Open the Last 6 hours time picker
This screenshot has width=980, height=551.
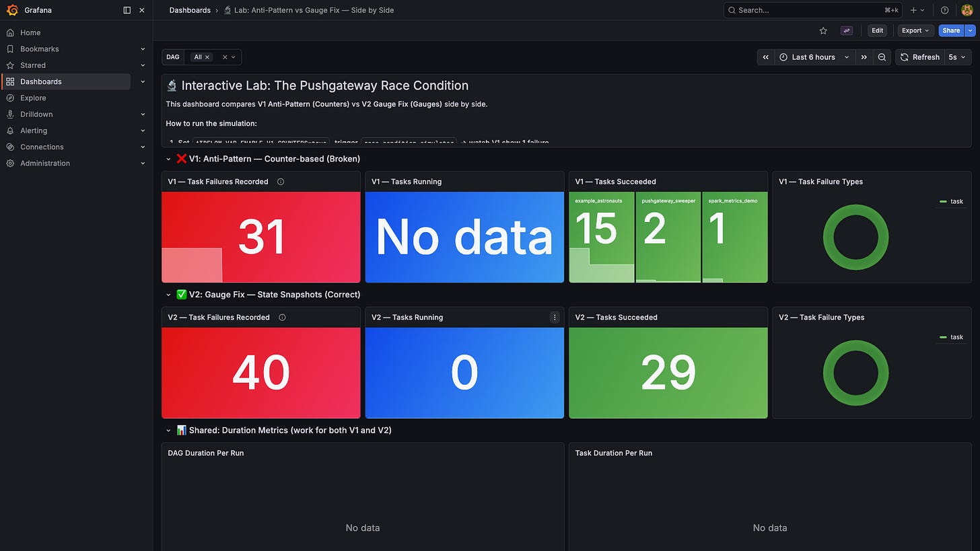814,57
